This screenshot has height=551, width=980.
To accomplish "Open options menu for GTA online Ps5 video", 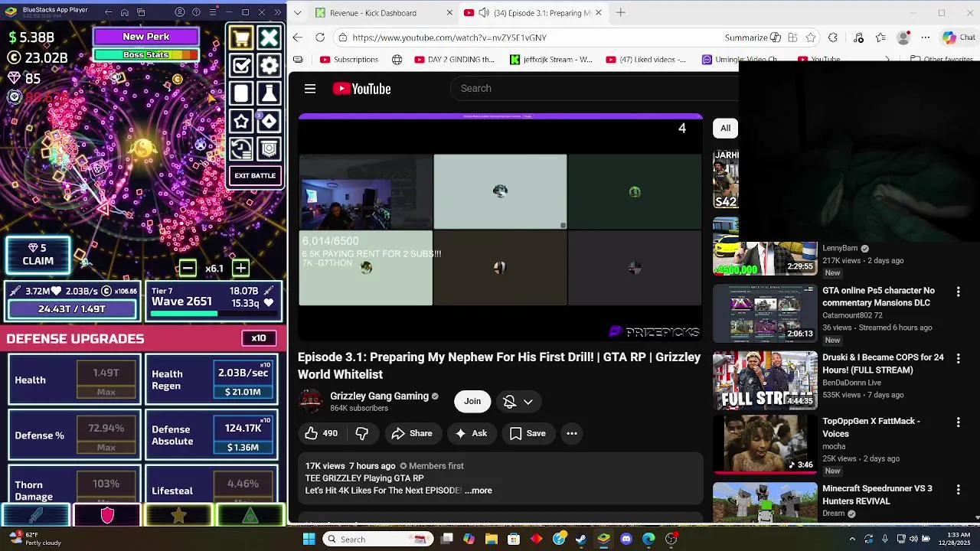I will pos(959,292).
